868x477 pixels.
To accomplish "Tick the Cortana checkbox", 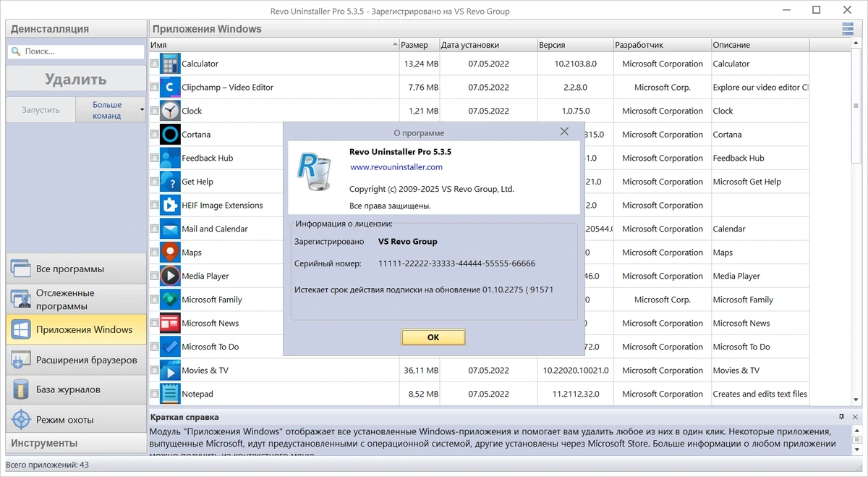I will point(155,135).
